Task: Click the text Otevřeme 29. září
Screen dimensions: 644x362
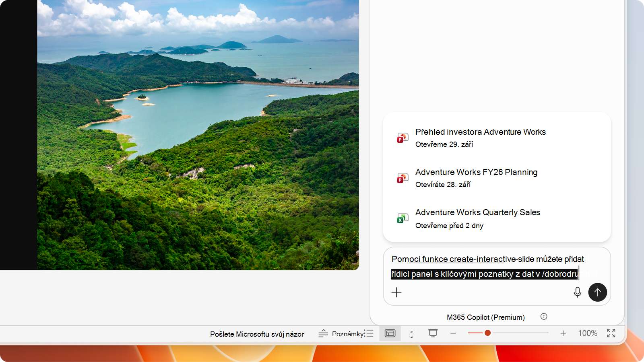Action: (444, 144)
